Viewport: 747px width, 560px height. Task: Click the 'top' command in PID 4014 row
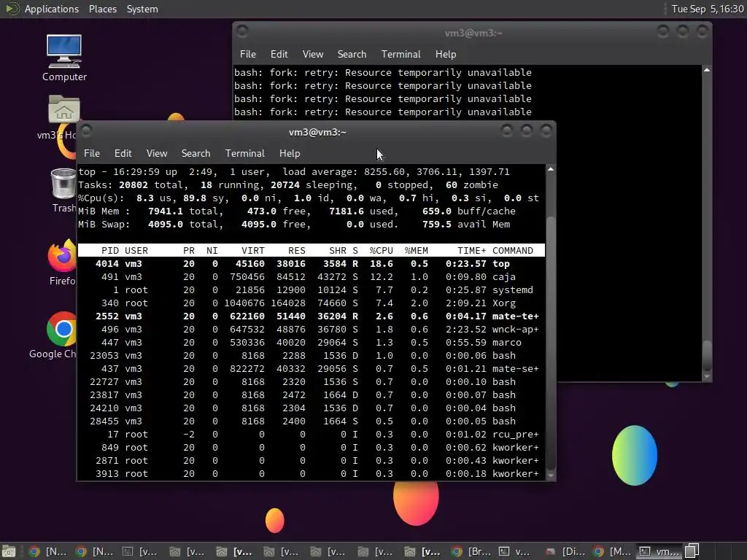click(501, 264)
